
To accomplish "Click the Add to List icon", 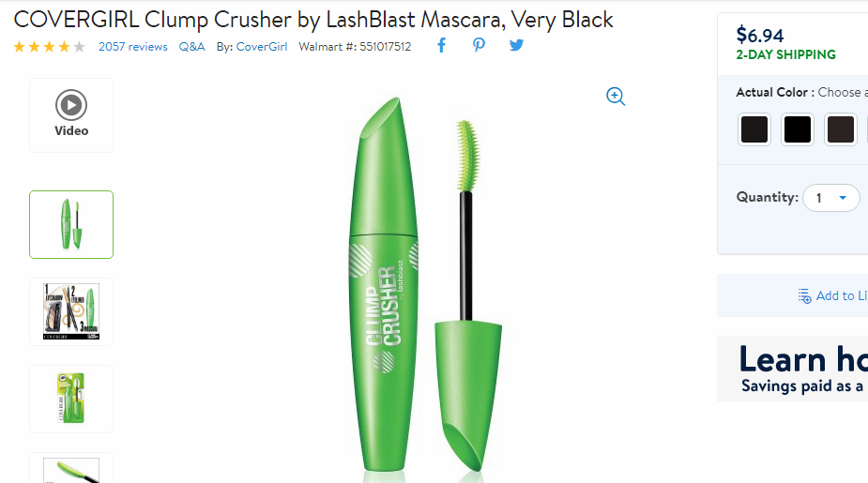I will 804,296.
